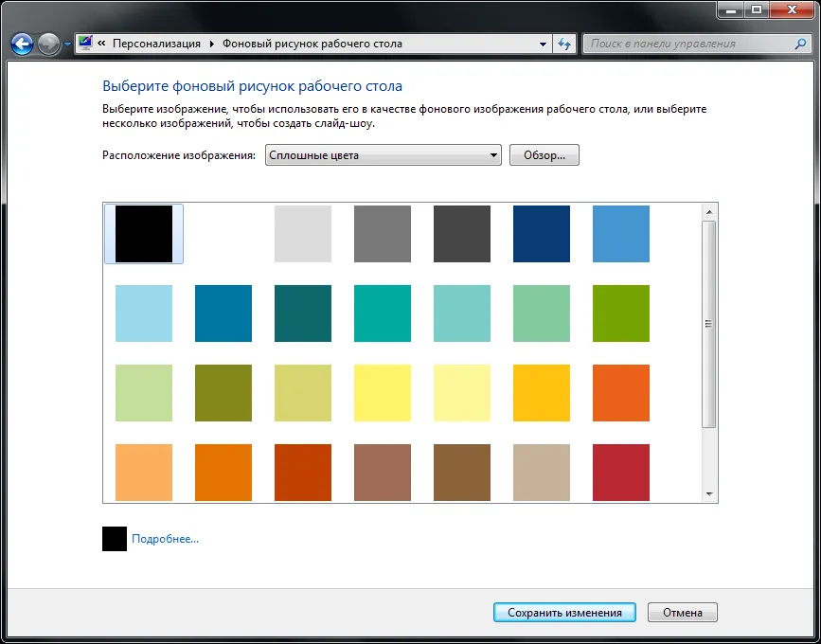821x644 pixels.
Task: Click the scrollbar down arrow in color list
Action: click(x=709, y=493)
